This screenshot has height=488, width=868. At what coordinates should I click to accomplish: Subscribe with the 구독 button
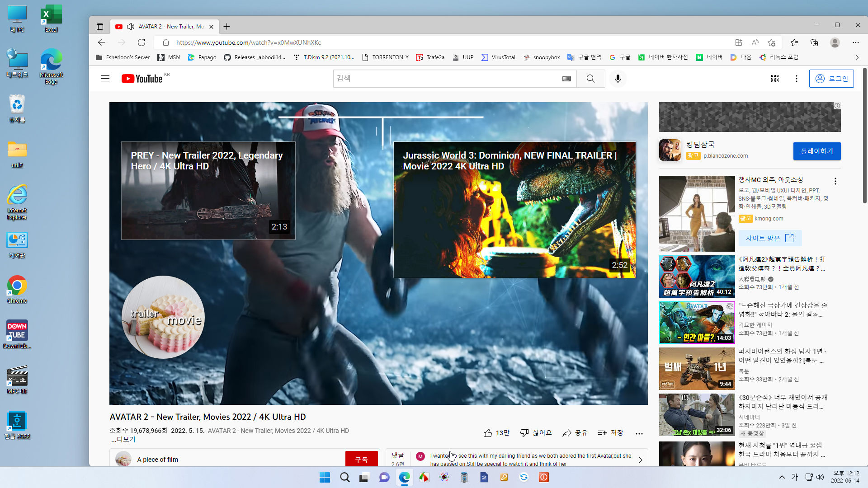(362, 459)
